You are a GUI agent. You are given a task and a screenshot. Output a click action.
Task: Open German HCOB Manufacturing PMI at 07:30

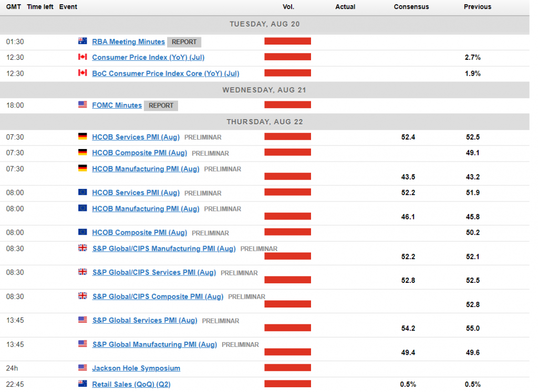pos(146,169)
